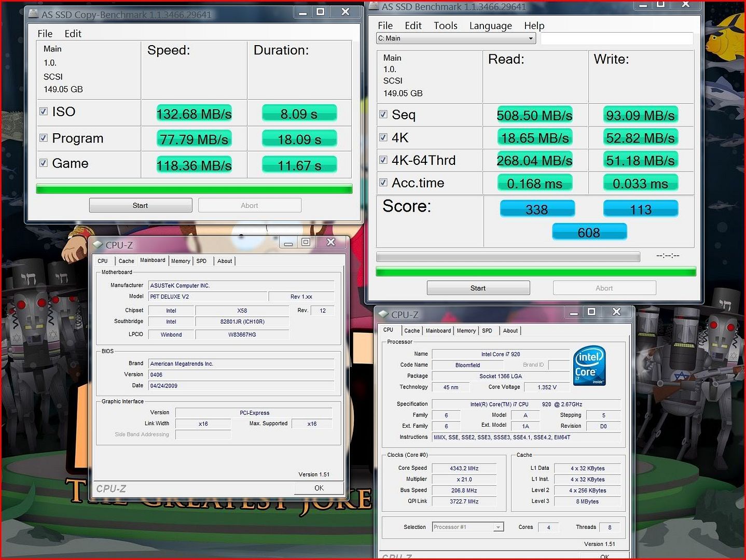This screenshot has height=560, width=746.
Task: Click the Program speed result 77.79 MB/s
Action: pyautogui.click(x=194, y=139)
